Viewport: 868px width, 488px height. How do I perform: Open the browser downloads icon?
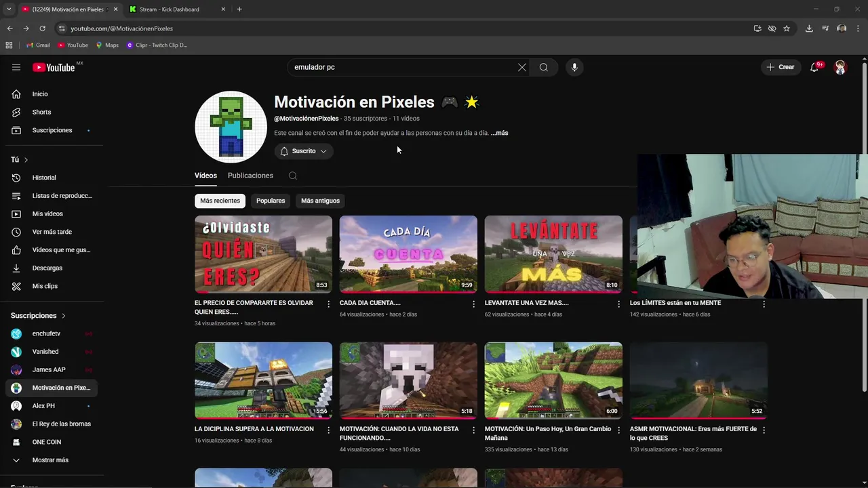(809, 28)
